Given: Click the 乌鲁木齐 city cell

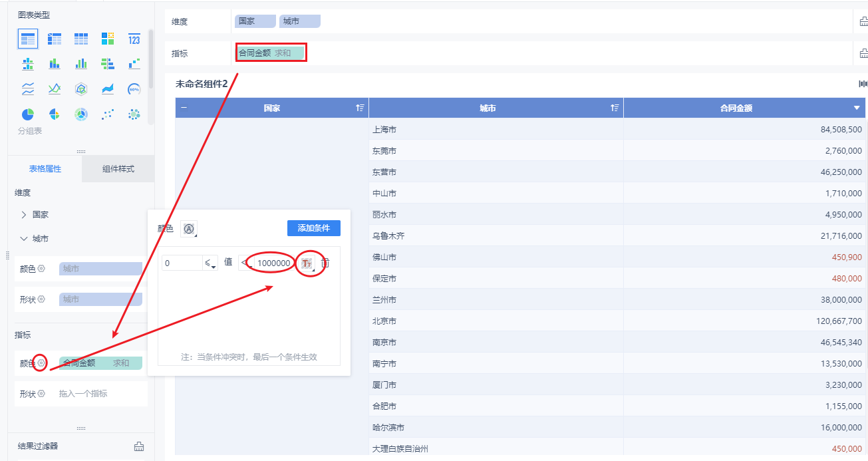Looking at the screenshot, I should (x=496, y=236).
